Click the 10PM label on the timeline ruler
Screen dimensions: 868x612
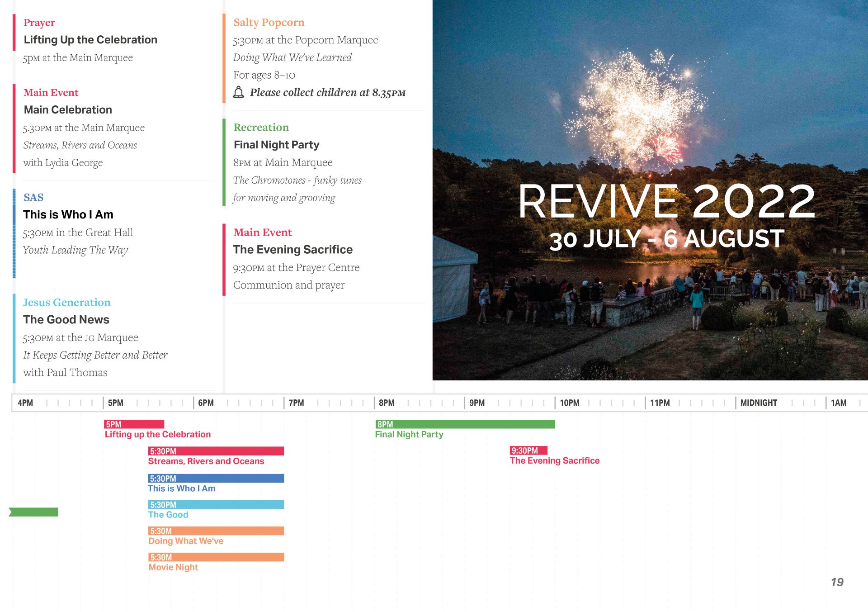pos(570,403)
